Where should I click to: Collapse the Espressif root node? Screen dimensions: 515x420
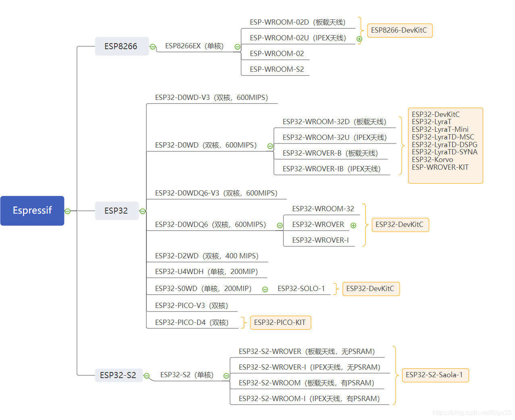(x=68, y=211)
